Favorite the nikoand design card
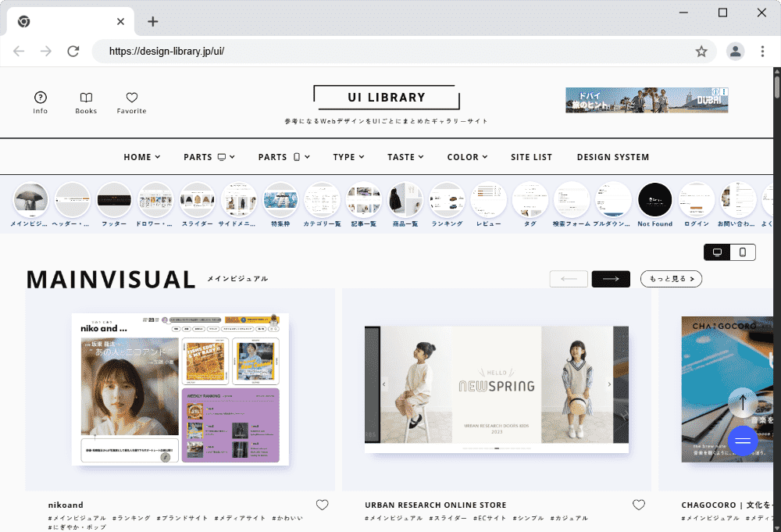Screen dimensions: 781x532 (x=322, y=505)
